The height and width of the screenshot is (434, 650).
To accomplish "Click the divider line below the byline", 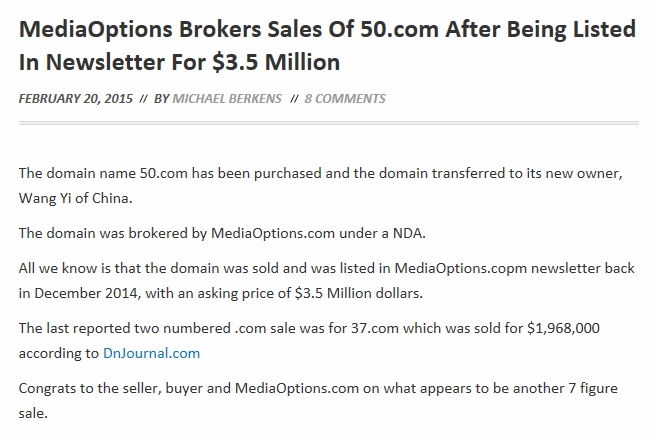I will pyautogui.click(x=328, y=124).
